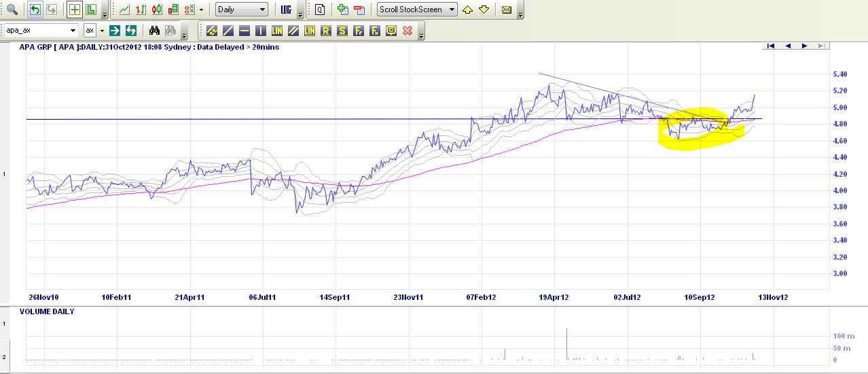
Task: Click the greyed-out binoculars icon
Action: (170, 30)
